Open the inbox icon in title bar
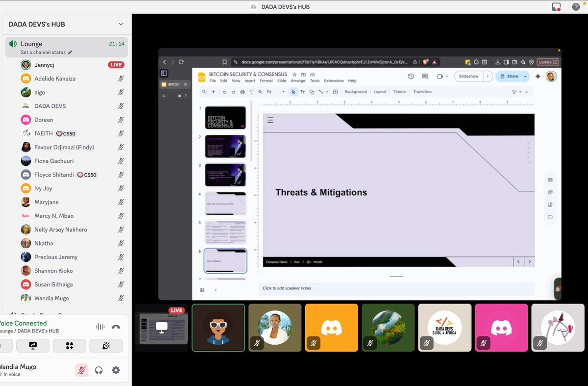588x386 pixels. click(x=556, y=7)
